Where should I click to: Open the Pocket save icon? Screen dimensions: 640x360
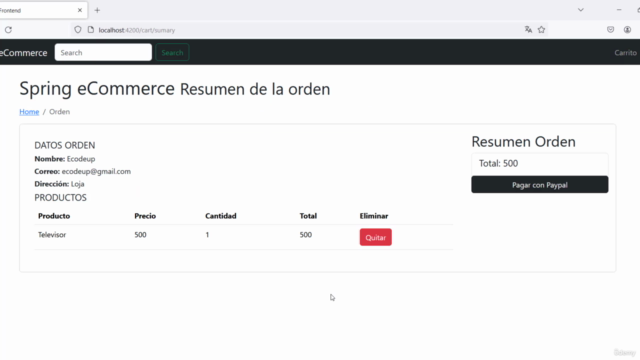[x=610, y=29]
